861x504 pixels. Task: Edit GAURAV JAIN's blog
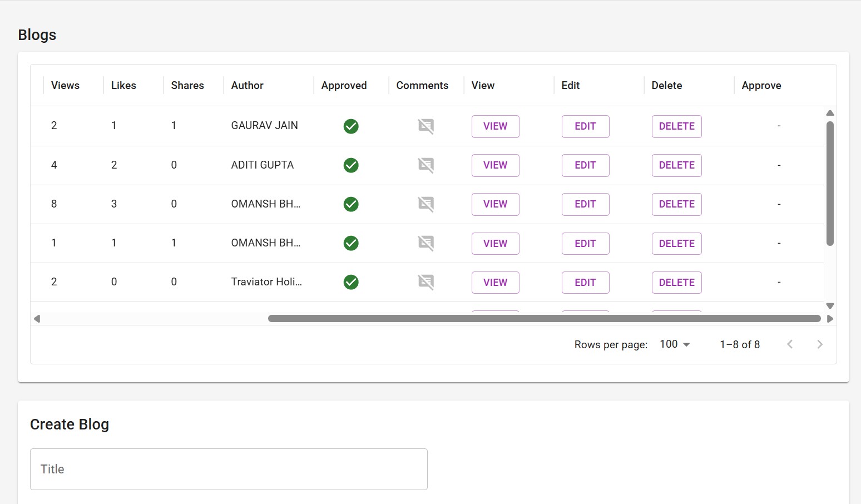pos(586,126)
